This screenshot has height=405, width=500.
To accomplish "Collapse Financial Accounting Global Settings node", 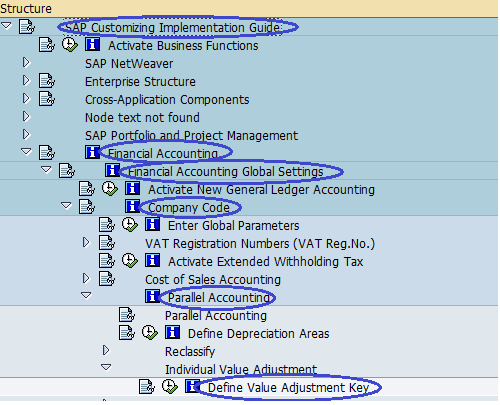I will click(46, 170).
